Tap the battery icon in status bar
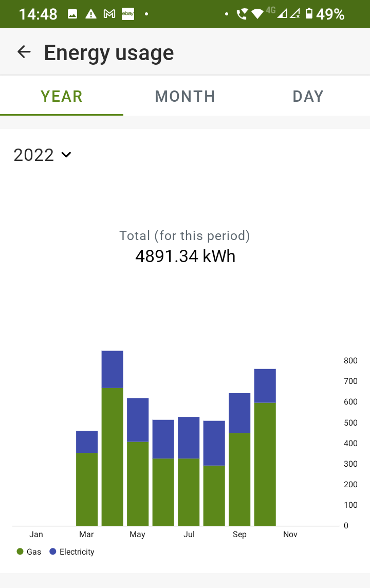 click(x=309, y=14)
